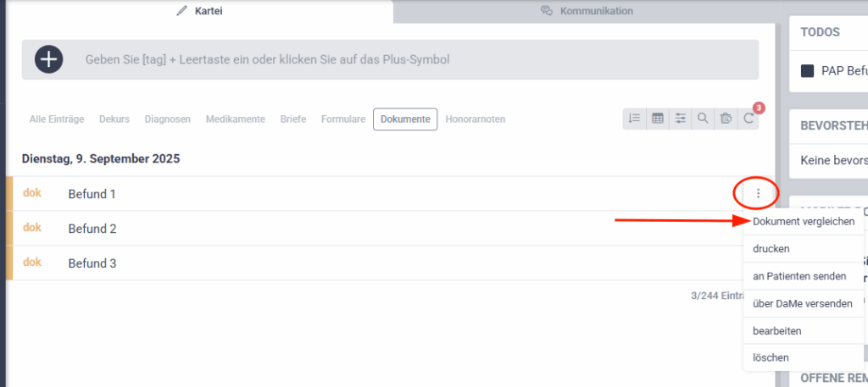The image size is (868, 387).
Task: Switch to the Kommunikation tab
Action: pyautogui.click(x=587, y=11)
